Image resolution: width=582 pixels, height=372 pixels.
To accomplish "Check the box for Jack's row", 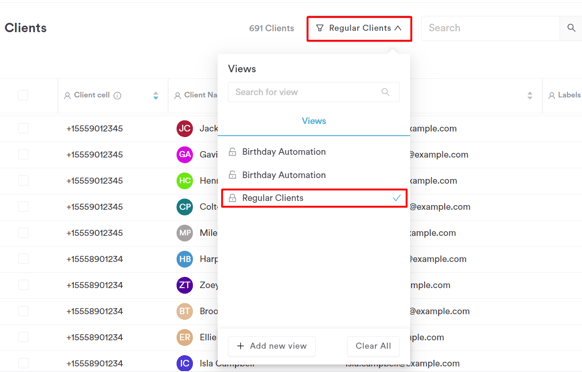I will click(23, 128).
